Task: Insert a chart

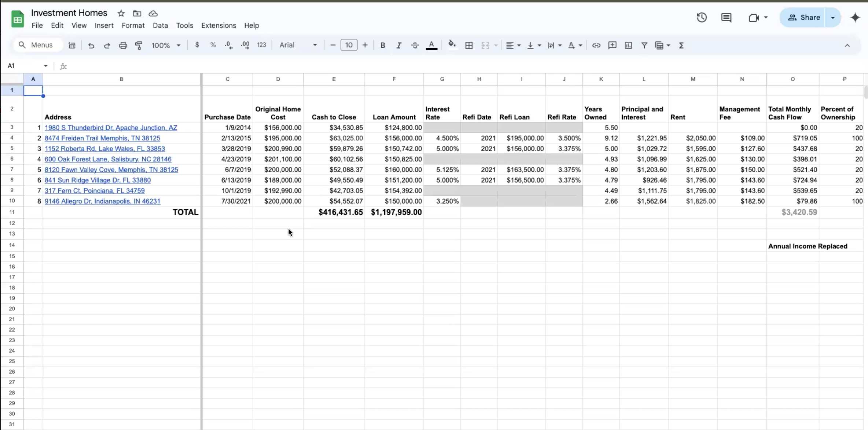Action: click(628, 45)
